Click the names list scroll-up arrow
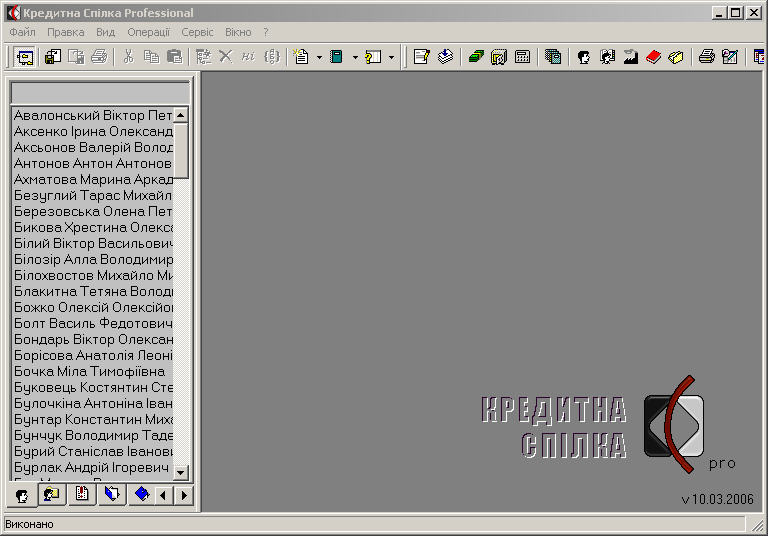Image resolution: width=768 pixels, height=536 pixels. coord(181,116)
